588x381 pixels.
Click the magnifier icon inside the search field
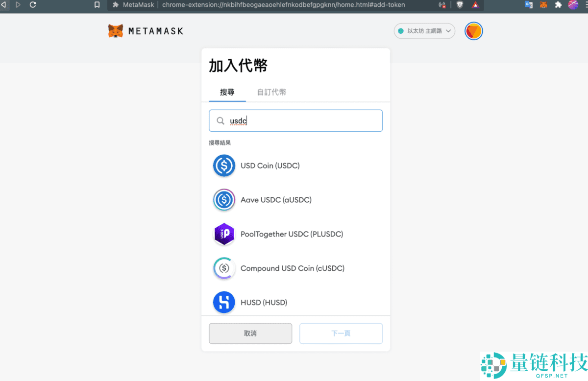tap(220, 120)
